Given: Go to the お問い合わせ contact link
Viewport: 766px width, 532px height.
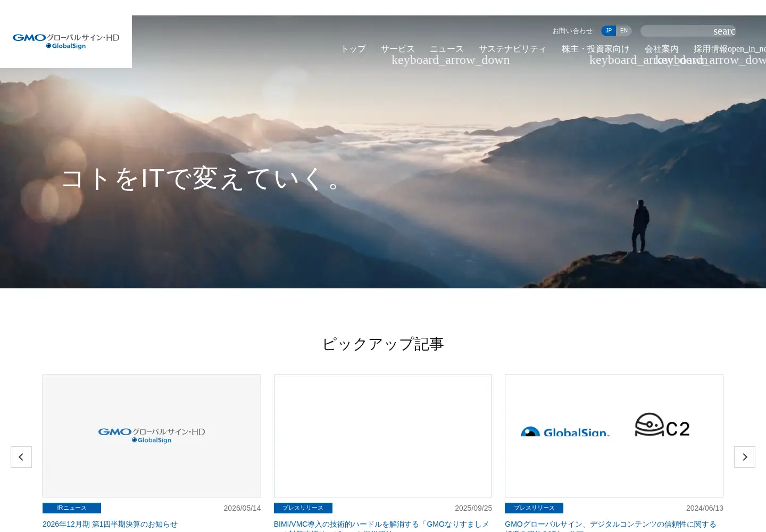Looking at the screenshot, I should click(572, 31).
